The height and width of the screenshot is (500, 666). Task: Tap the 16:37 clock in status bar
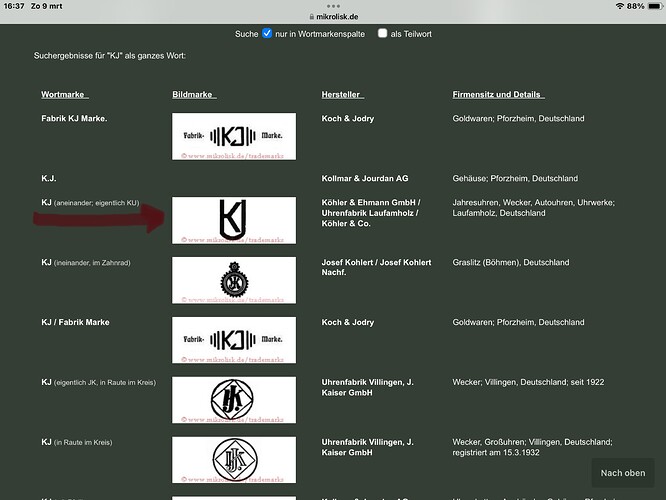14,6
